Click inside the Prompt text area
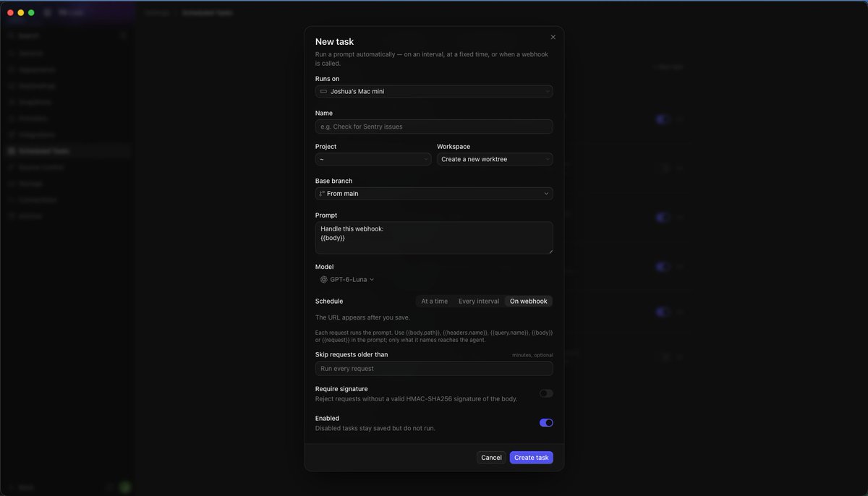 434,238
